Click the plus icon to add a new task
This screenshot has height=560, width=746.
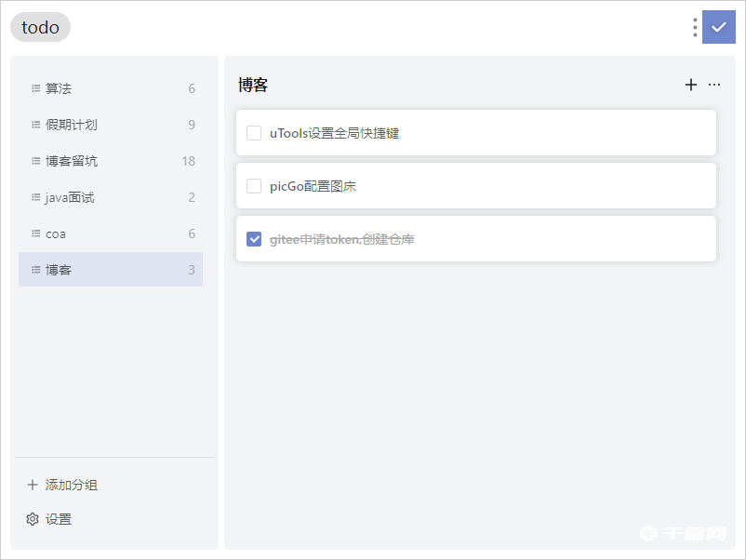tap(691, 84)
